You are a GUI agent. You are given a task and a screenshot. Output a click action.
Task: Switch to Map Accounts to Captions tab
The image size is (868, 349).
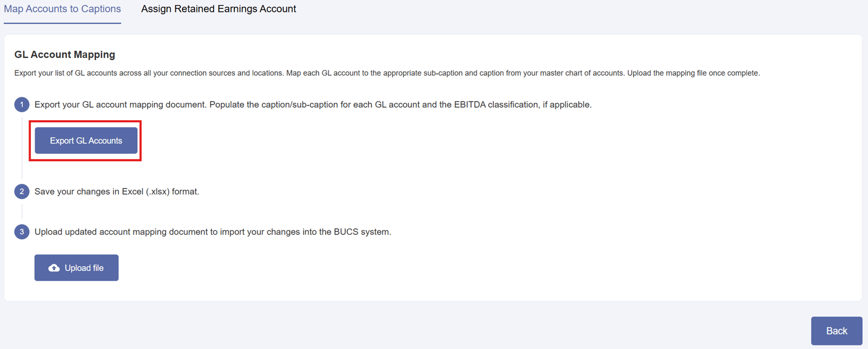(62, 9)
